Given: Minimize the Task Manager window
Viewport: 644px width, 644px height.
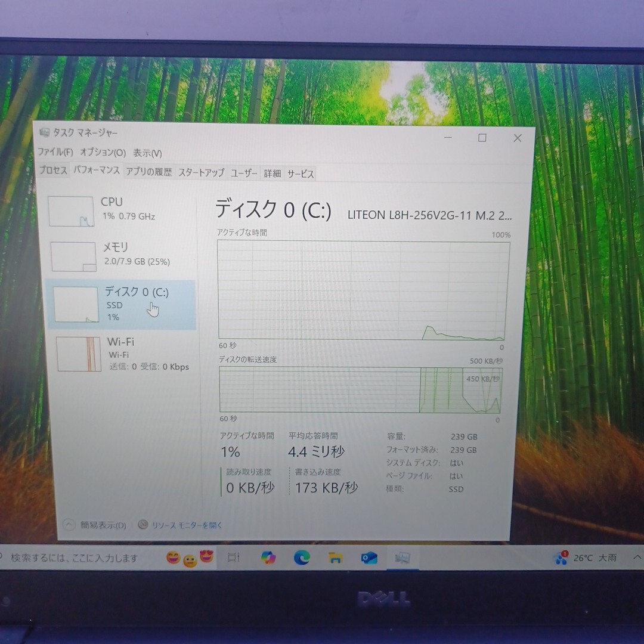Looking at the screenshot, I should 448,138.
